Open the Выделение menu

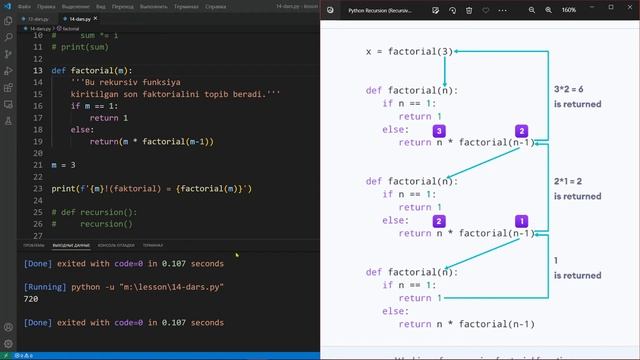point(76,7)
